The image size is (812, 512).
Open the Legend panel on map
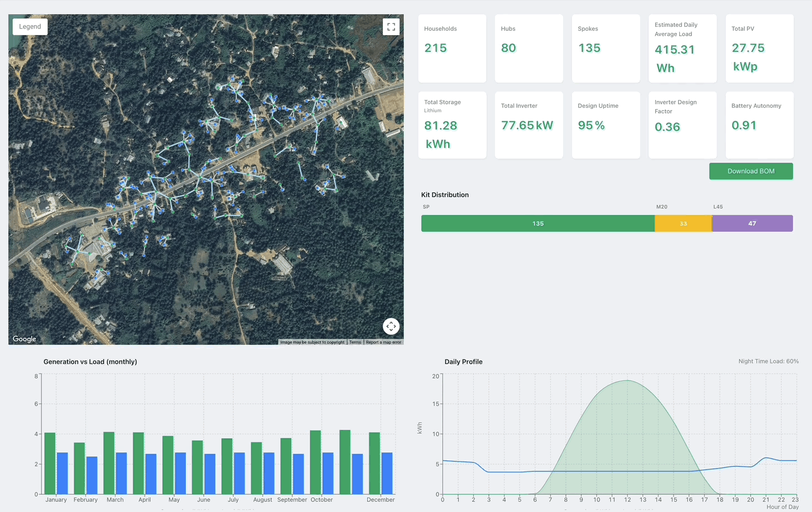click(x=30, y=26)
